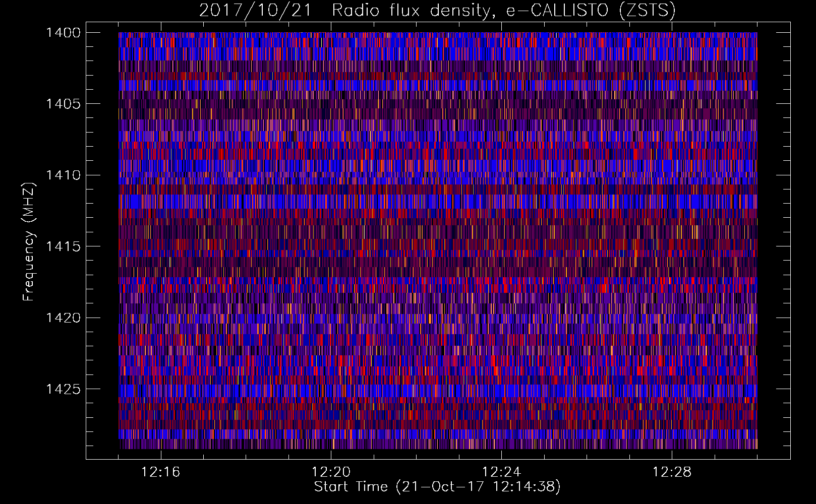
Task: Select the 1400 frequency tick label
Action: coord(63,33)
